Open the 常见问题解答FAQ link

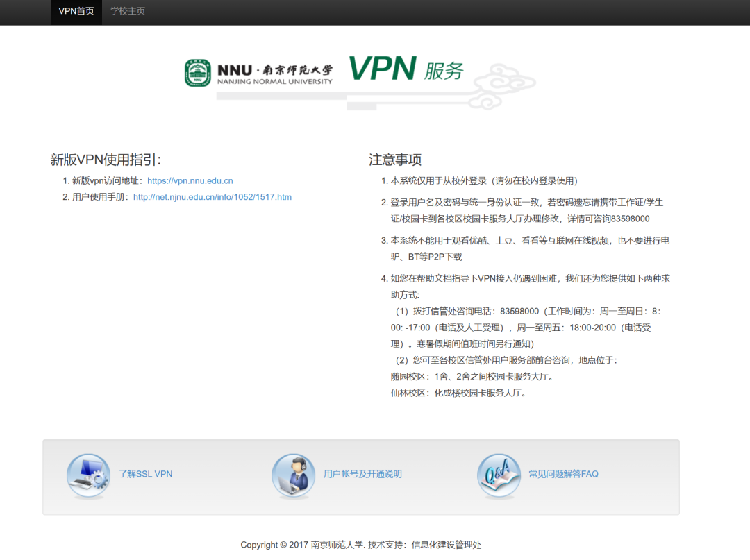point(563,474)
